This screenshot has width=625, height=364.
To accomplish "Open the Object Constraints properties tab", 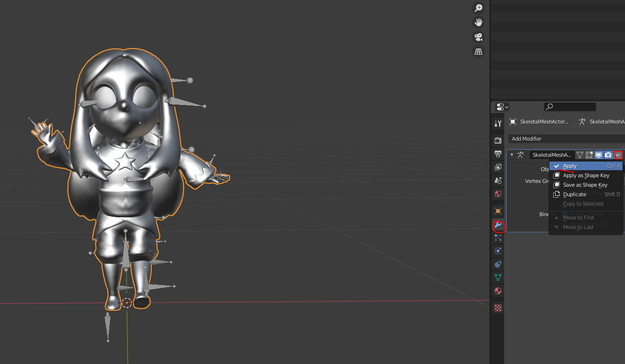I will [x=498, y=264].
